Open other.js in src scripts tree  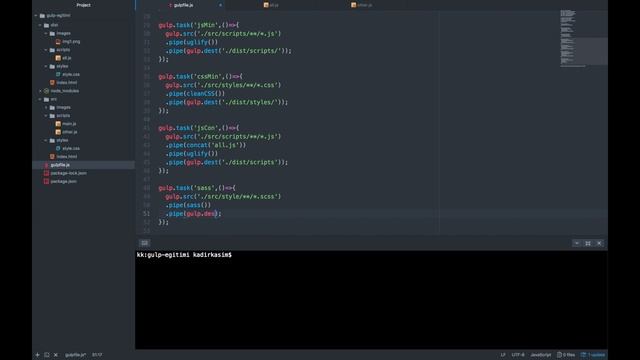(69, 132)
